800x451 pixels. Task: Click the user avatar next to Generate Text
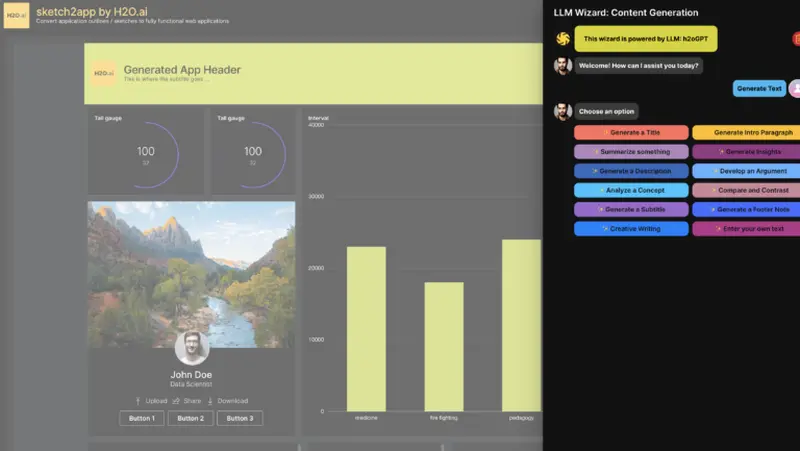click(x=795, y=88)
